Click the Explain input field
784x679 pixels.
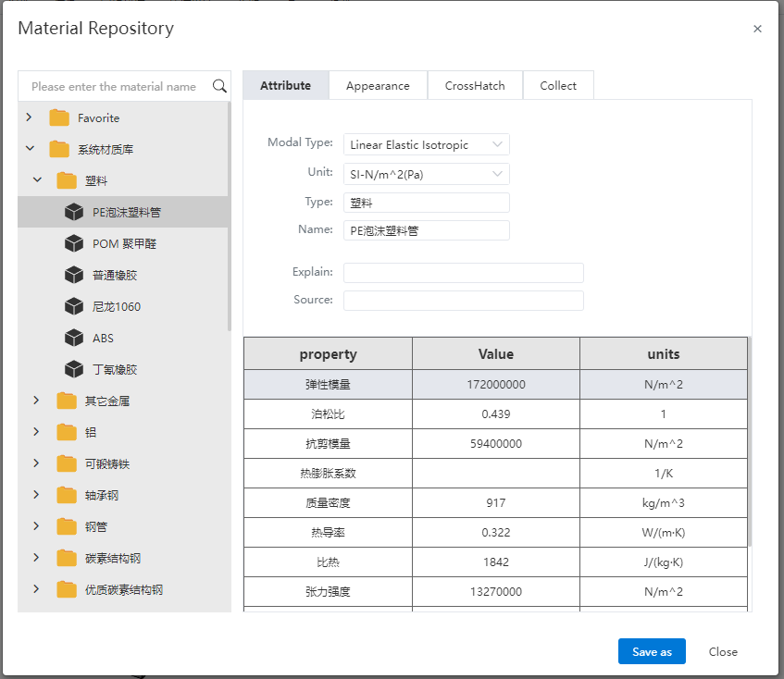coord(464,273)
